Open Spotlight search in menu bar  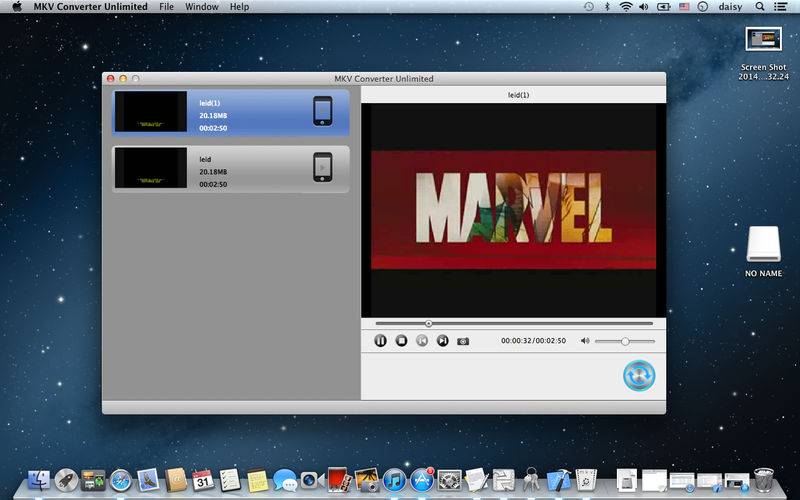(x=760, y=7)
